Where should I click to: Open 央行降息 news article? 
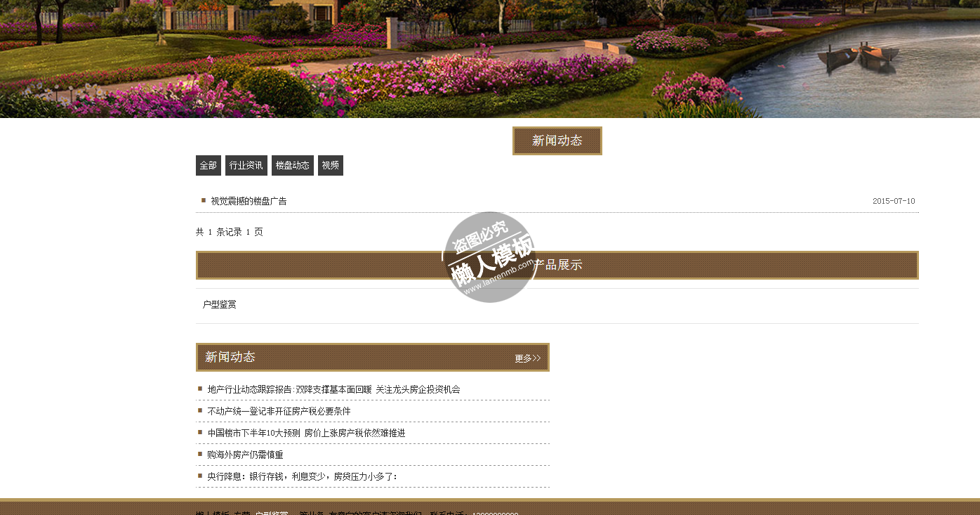[x=302, y=476]
